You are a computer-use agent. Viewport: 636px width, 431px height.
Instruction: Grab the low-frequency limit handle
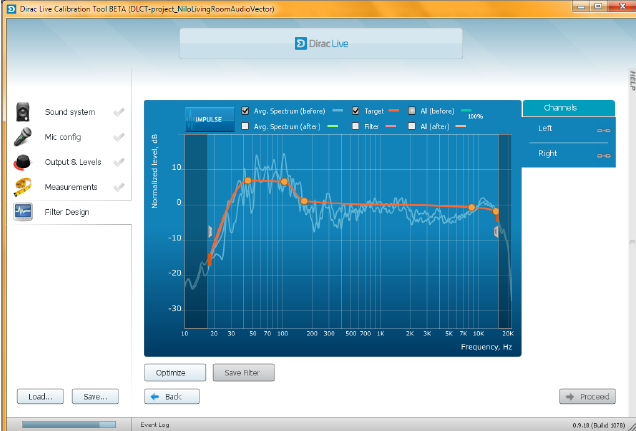pos(210,232)
